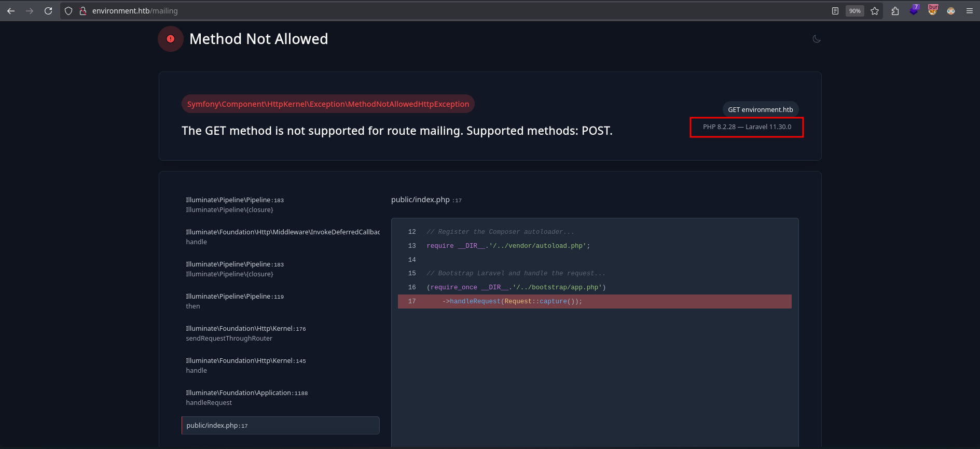The image size is (980, 449).
Task: Bookmark this page with the star
Action: tap(875, 11)
